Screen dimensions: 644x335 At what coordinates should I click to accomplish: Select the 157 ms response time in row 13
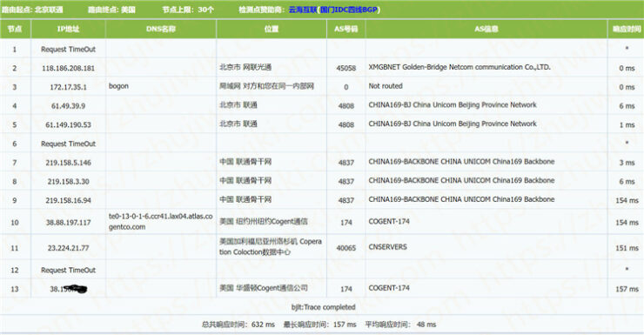tap(627, 289)
